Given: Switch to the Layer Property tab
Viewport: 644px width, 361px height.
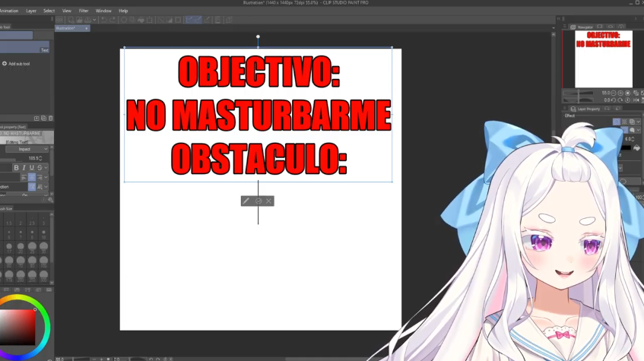Looking at the screenshot, I should pyautogui.click(x=585, y=109).
